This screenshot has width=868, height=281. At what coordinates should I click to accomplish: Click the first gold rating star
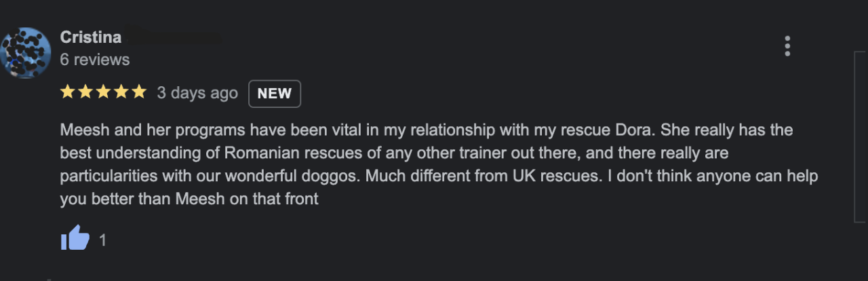68,92
